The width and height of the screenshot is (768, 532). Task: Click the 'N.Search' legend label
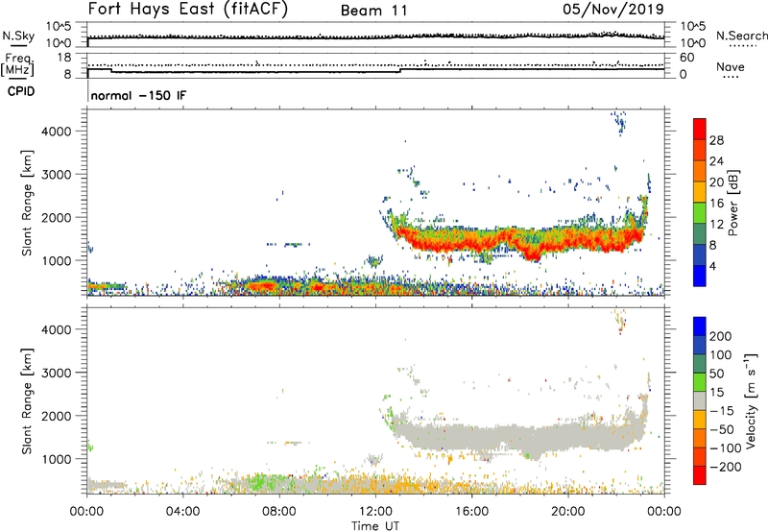pos(741,36)
